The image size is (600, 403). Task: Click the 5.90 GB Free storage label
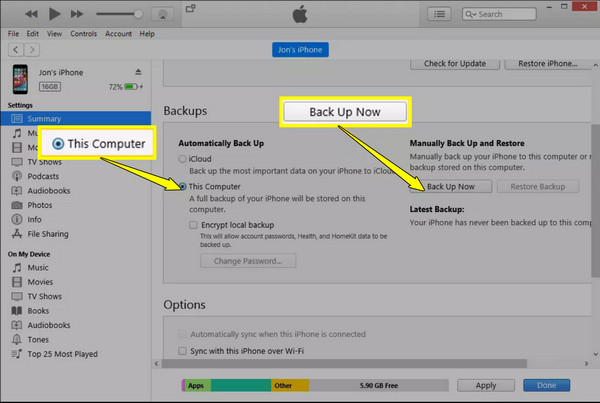[379, 385]
